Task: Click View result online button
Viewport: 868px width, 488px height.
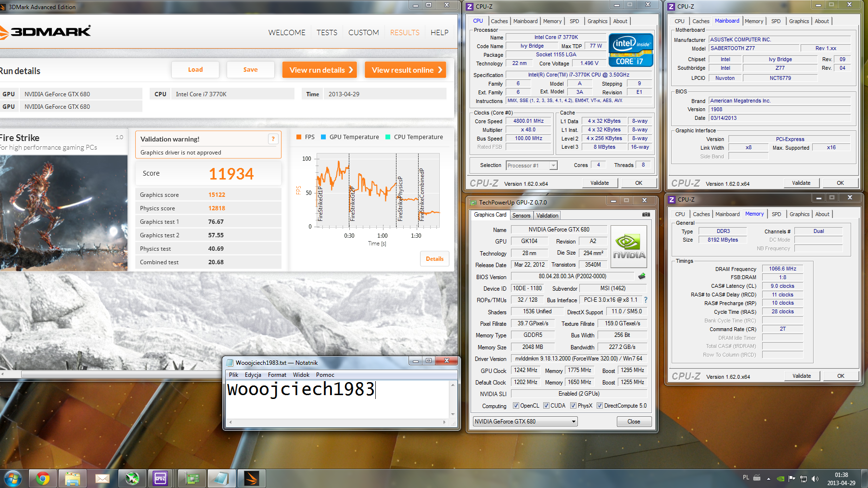Action: pyautogui.click(x=406, y=70)
